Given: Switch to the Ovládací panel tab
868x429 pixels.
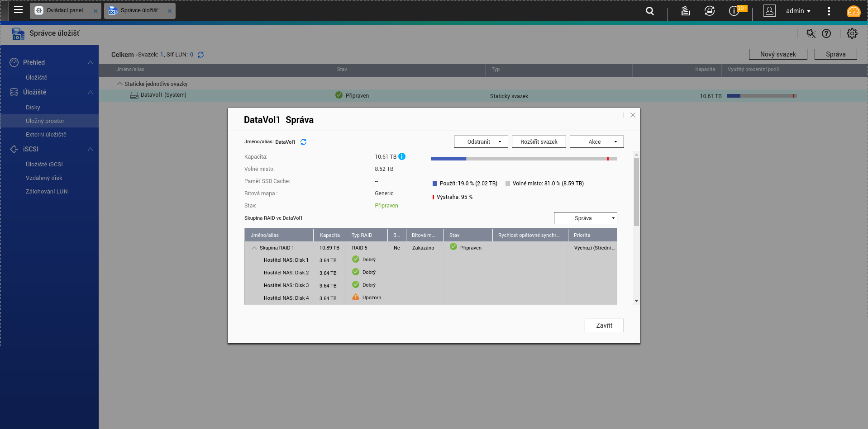Looking at the screenshot, I should pos(64,10).
